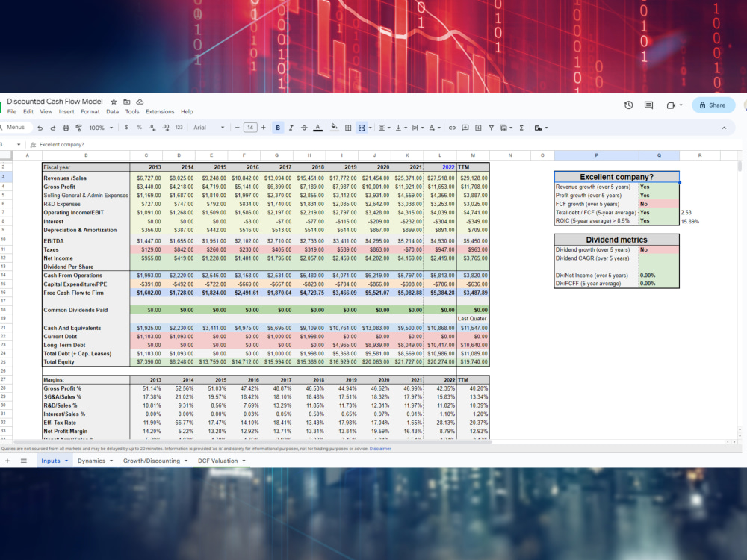The image size is (747, 560).
Task: Insert a comment from toolbar
Action: (x=465, y=128)
